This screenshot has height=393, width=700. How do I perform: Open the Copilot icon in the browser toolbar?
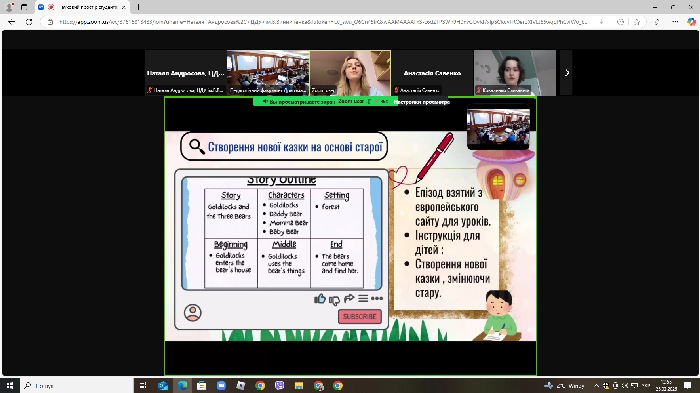coord(691,22)
